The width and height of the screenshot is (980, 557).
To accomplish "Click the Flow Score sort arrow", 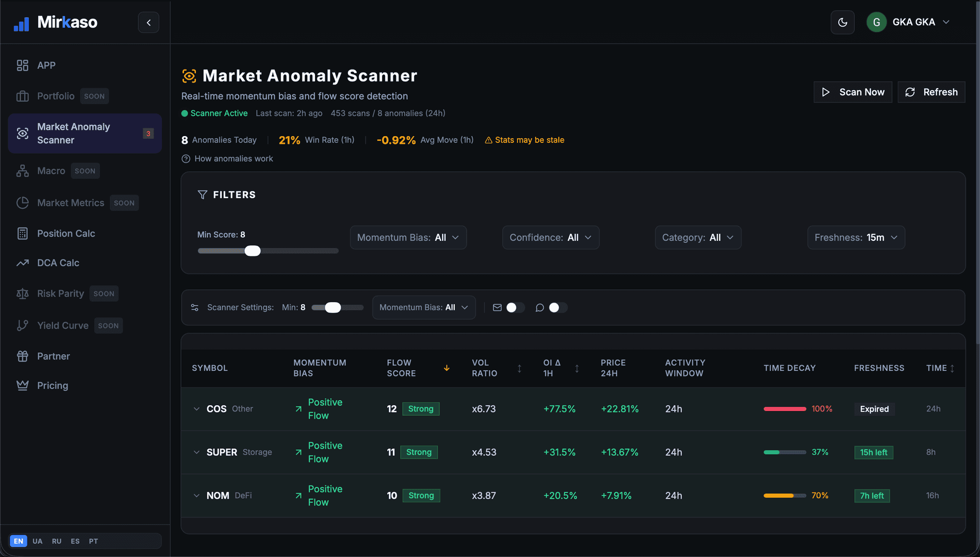I will click(x=446, y=368).
